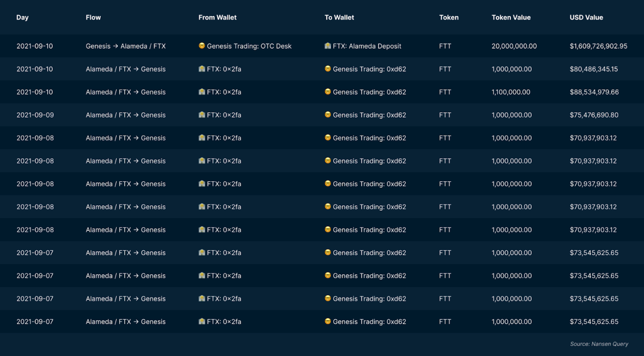Sort by the USD Value column header
This screenshot has height=356, width=644.
point(586,17)
